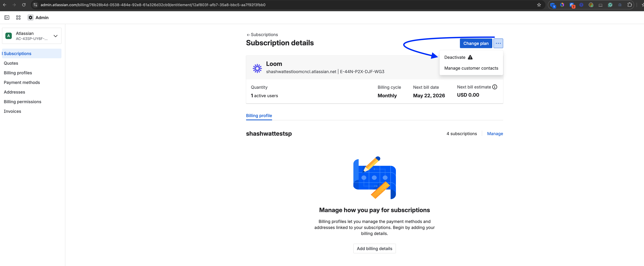Click the Loom subscription name
The image size is (644, 266).
(x=274, y=64)
